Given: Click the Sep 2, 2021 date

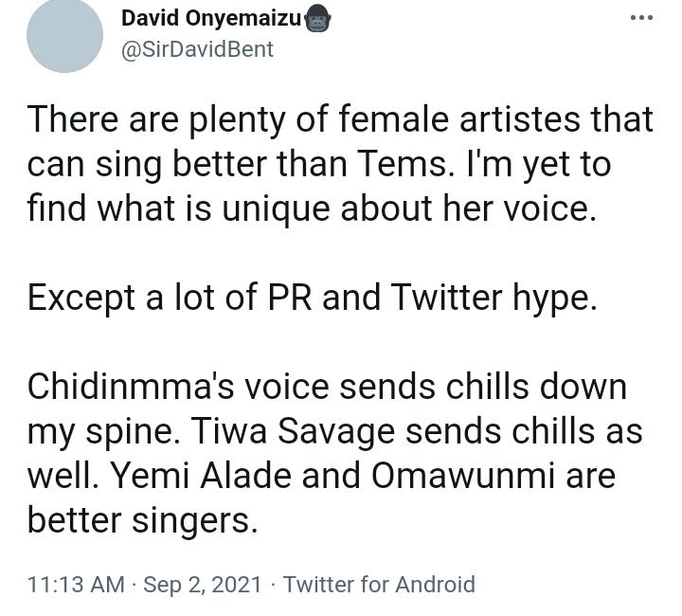Looking at the screenshot, I should click(203, 584).
